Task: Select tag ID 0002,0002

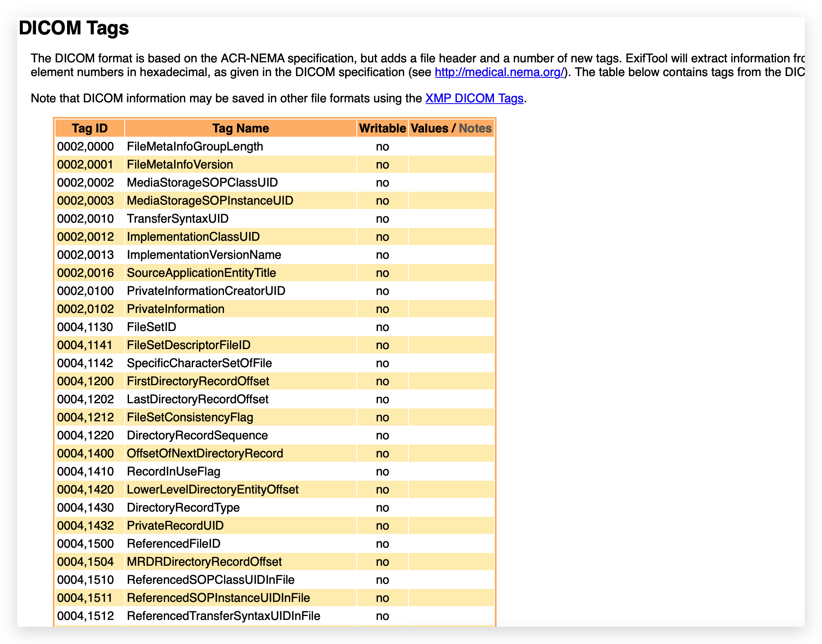Action: (x=86, y=183)
